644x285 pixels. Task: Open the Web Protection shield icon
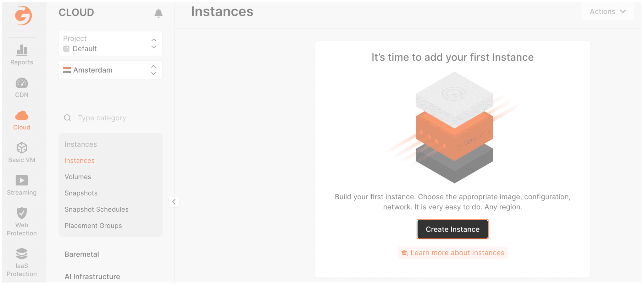(x=22, y=213)
